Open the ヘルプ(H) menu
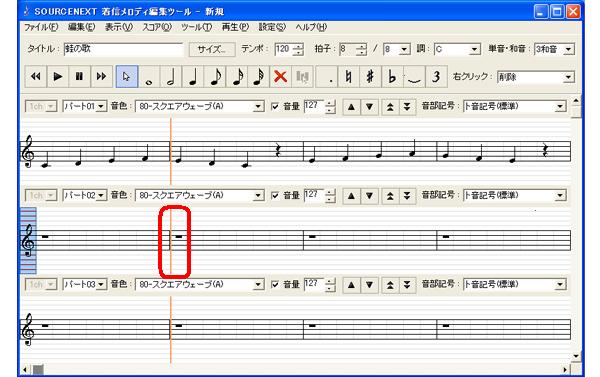600x377 pixels. coord(311,27)
